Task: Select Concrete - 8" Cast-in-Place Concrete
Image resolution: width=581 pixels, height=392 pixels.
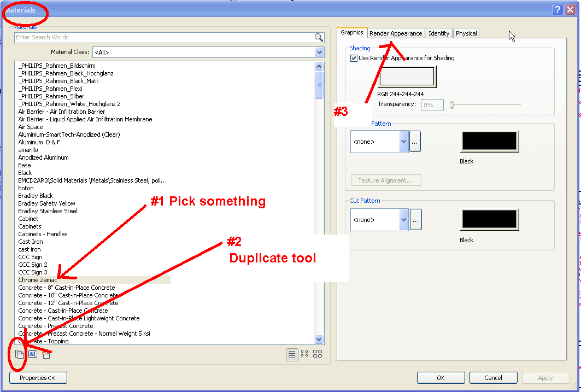Action: (x=67, y=288)
